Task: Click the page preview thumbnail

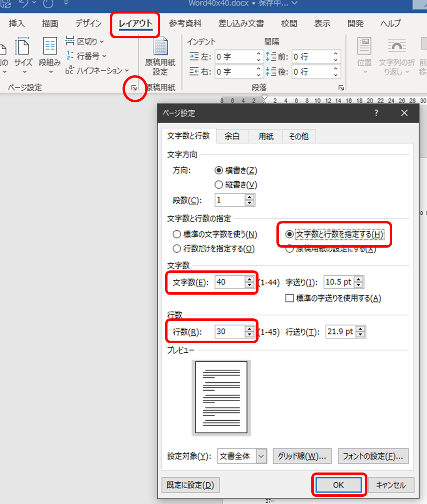Action: click(x=221, y=397)
